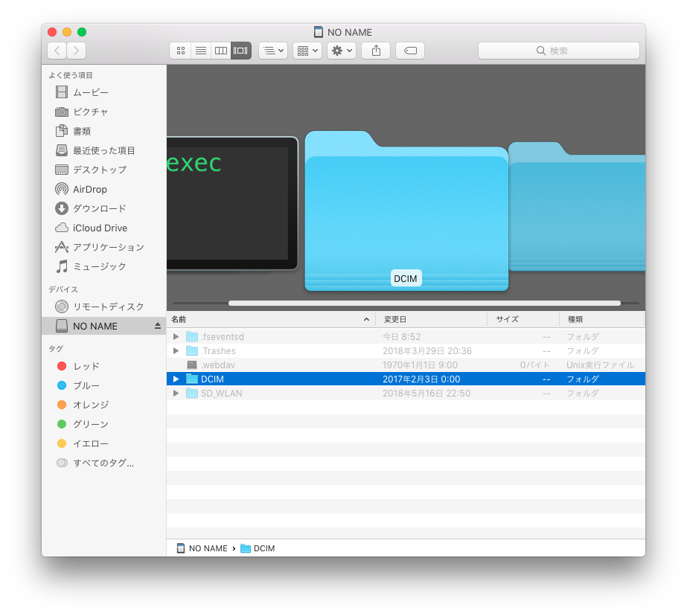Image resolution: width=687 pixels, height=616 pixels.
Task: Go forward with the right arrow button
Action: click(76, 51)
